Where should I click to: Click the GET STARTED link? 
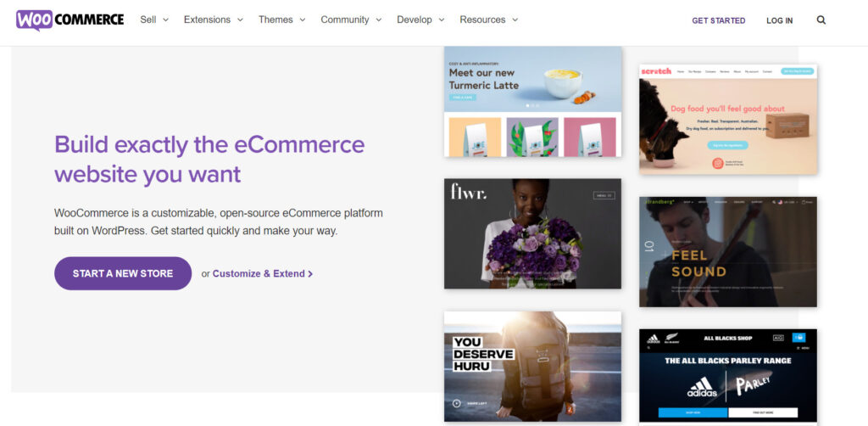coord(719,20)
